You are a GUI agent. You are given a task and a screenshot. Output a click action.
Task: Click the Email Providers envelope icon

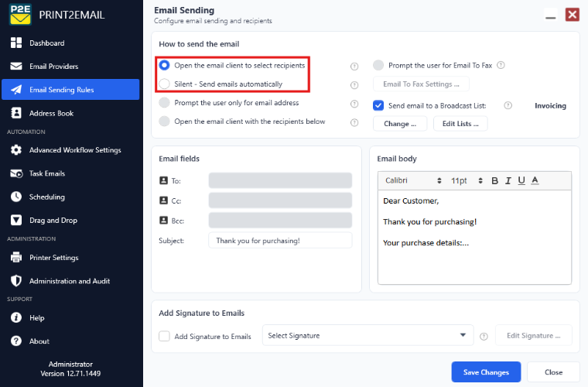16,66
